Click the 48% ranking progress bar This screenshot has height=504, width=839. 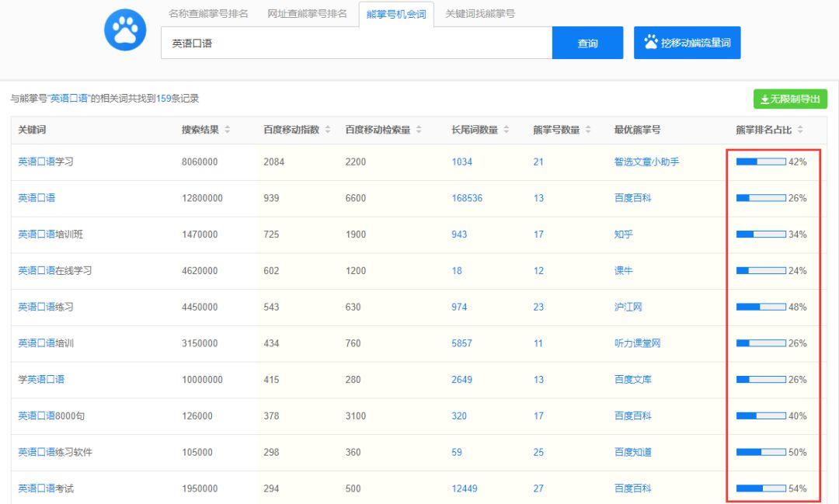coord(761,307)
